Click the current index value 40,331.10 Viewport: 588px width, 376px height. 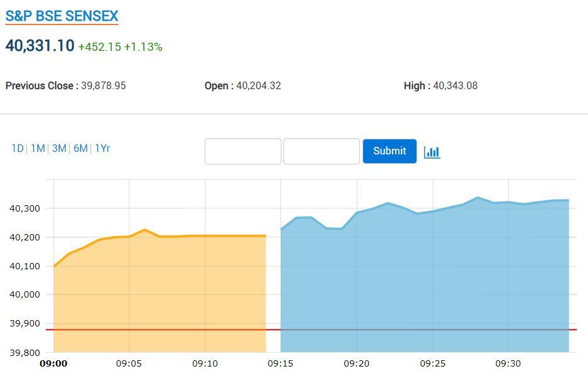tap(40, 46)
